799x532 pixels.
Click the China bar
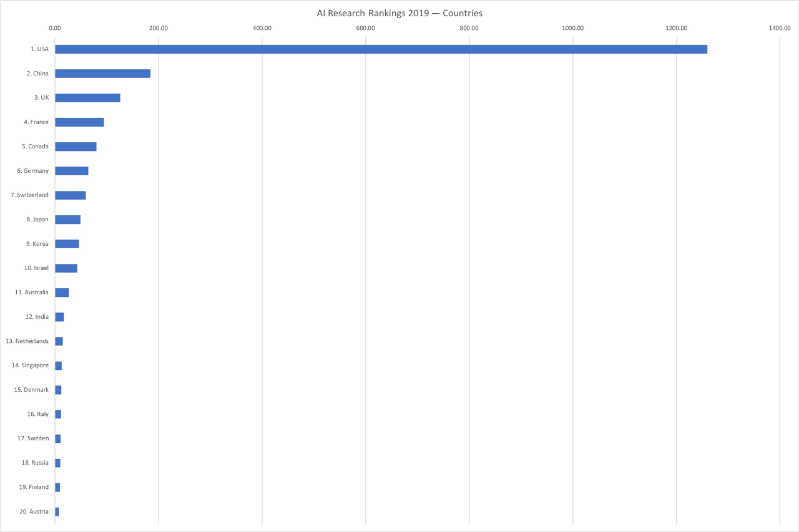tap(102, 74)
